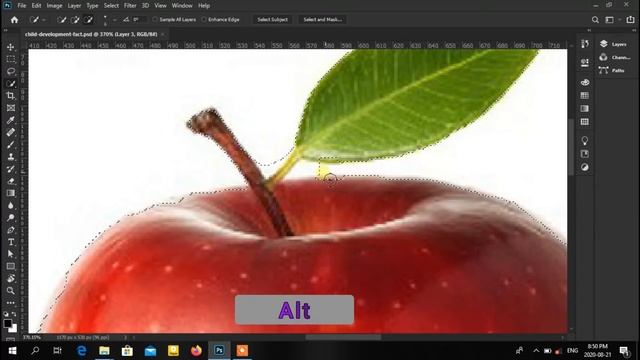
Task: Select the Quick Selection tool in toolbox
Action: 11,84
